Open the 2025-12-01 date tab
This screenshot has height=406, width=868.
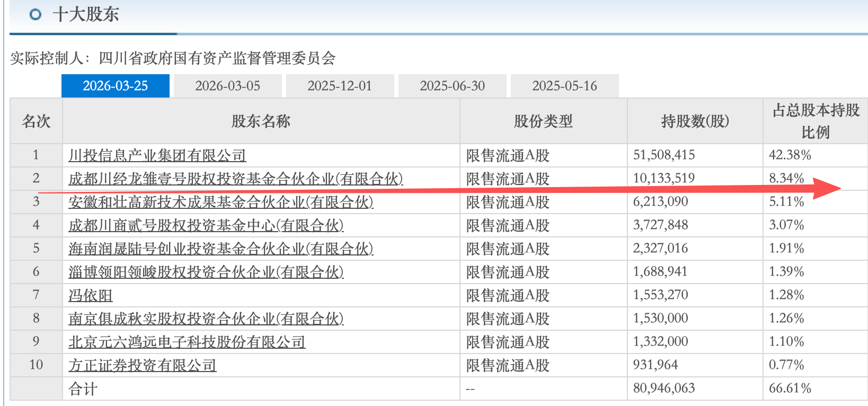click(x=340, y=86)
